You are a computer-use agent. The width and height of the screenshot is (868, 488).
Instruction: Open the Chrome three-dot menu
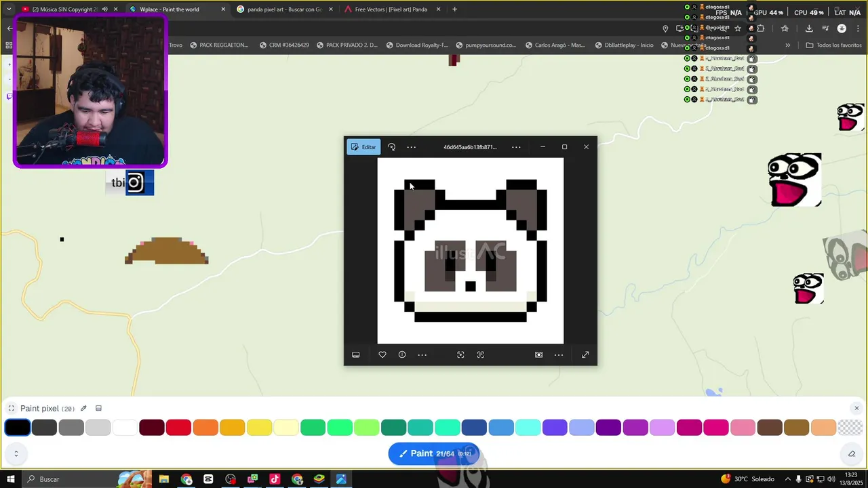coord(858,28)
